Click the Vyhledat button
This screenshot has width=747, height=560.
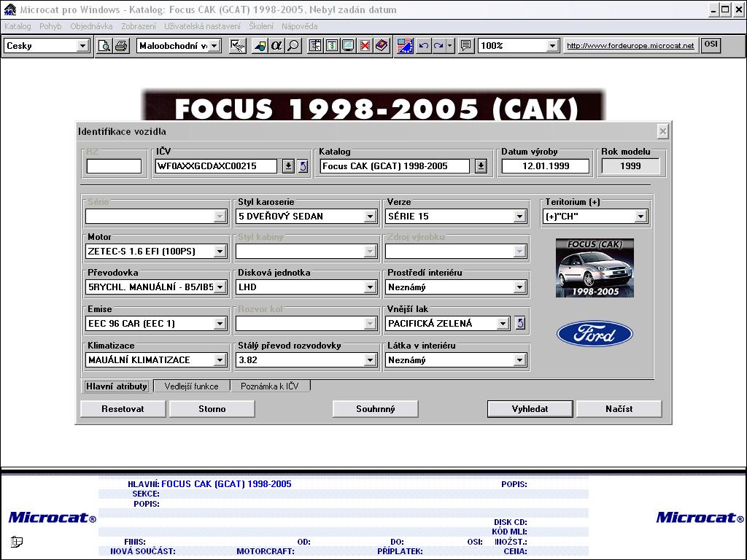530,409
